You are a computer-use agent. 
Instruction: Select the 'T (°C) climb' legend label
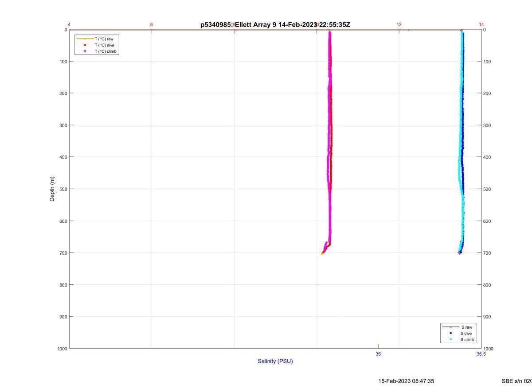(x=106, y=51)
